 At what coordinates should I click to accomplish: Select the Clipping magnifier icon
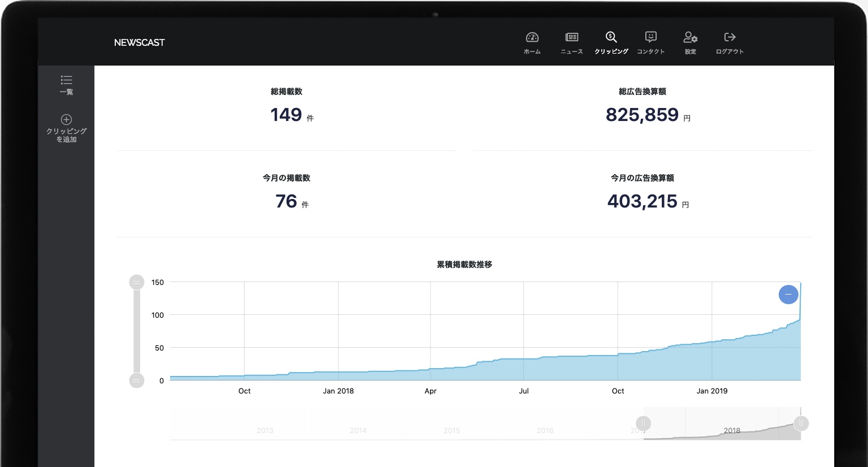click(x=611, y=38)
